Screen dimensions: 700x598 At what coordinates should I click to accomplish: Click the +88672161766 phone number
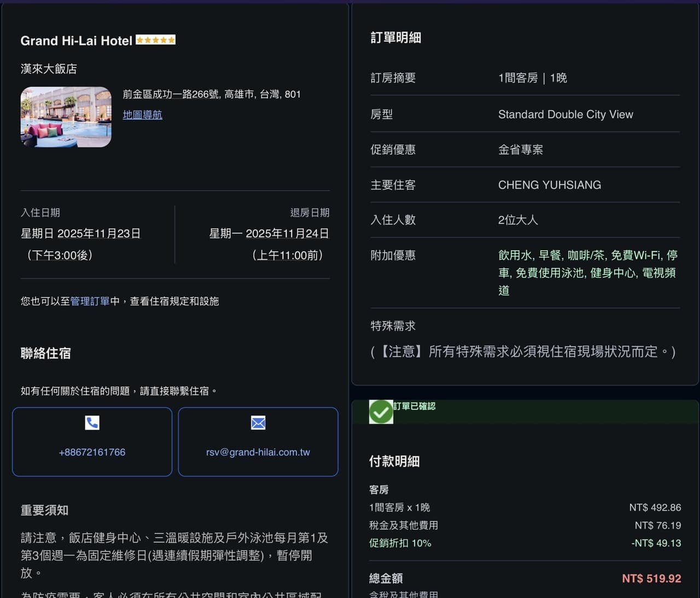coord(92,452)
